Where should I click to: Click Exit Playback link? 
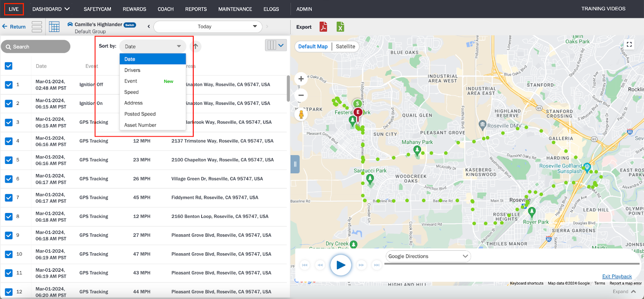pyautogui.click(x=617, y=276)
